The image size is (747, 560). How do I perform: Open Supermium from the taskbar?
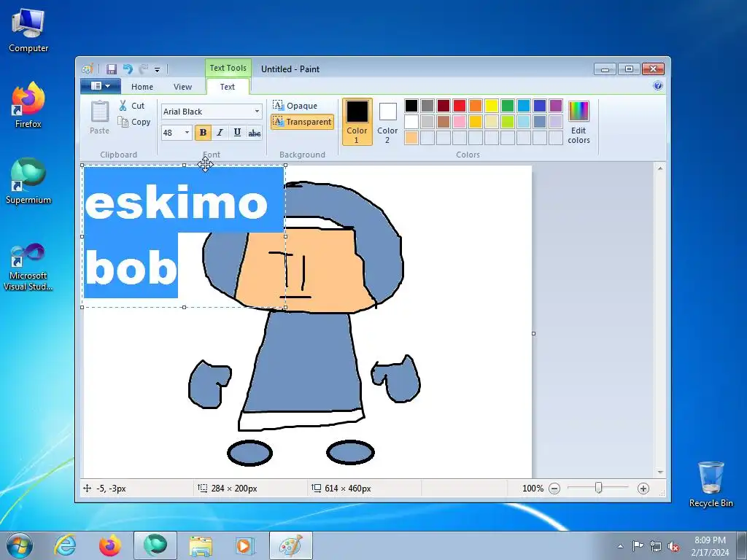tap(155, 545)
